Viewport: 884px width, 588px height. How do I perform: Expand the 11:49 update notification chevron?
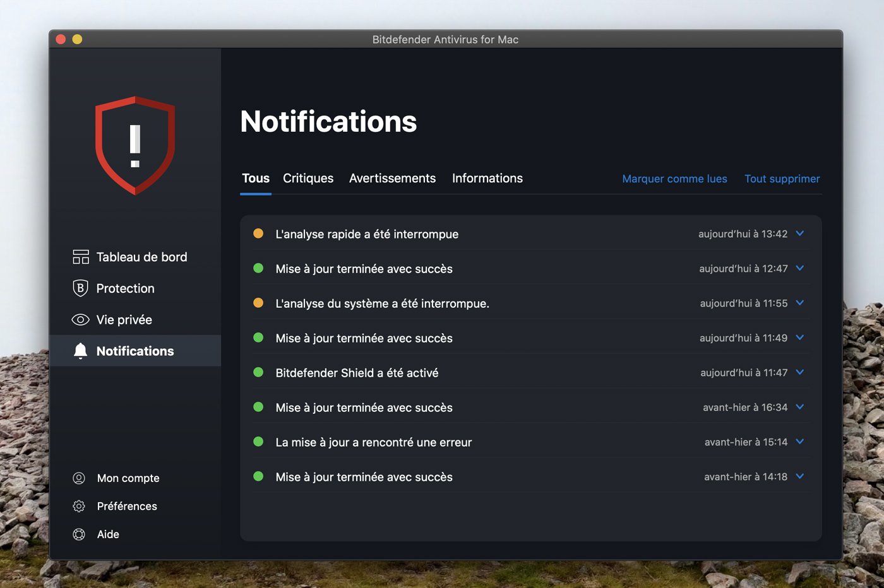pyautogui.click(x=800, y=338)
